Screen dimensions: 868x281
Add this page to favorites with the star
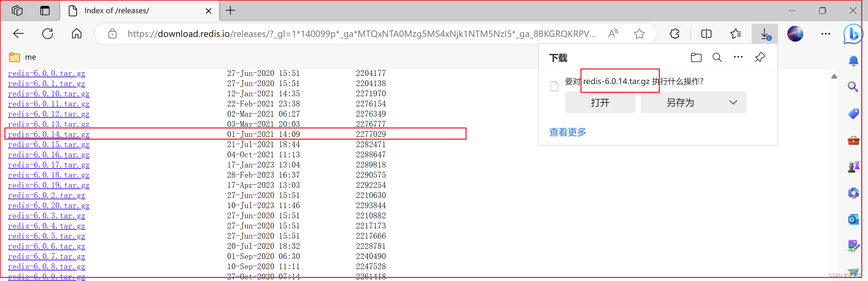pos(639,34)
